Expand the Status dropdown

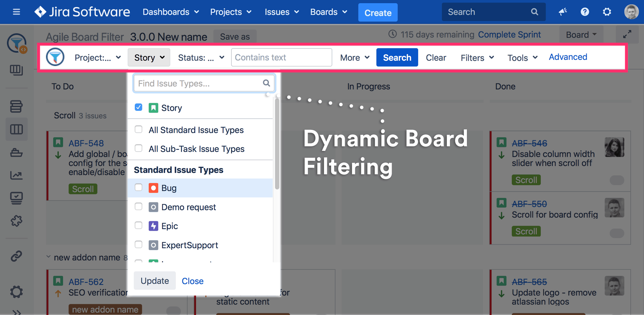pos(200,57)
